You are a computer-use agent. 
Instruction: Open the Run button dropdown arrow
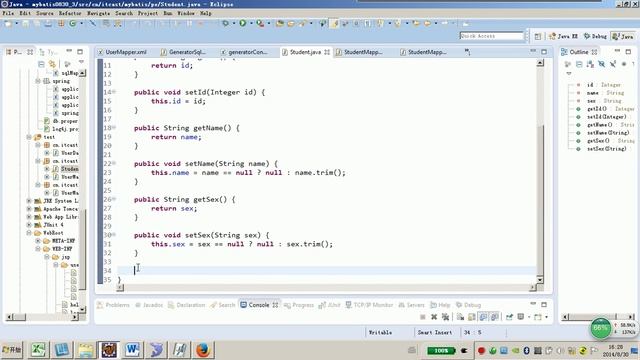point(251,24)
